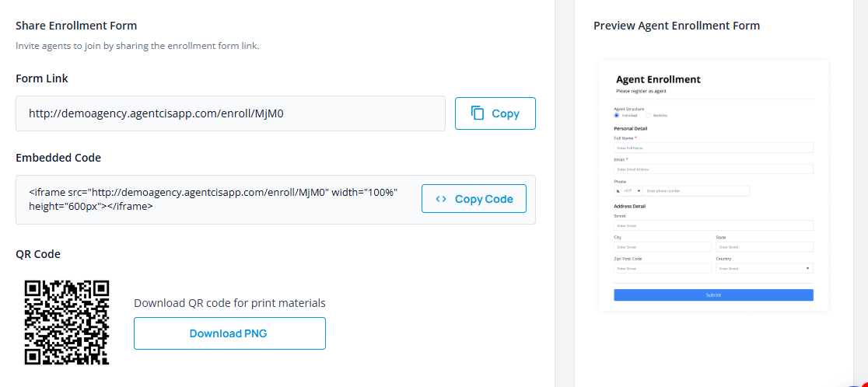Select the Business agent structure option
868x387 pixels.
(648, 115)
